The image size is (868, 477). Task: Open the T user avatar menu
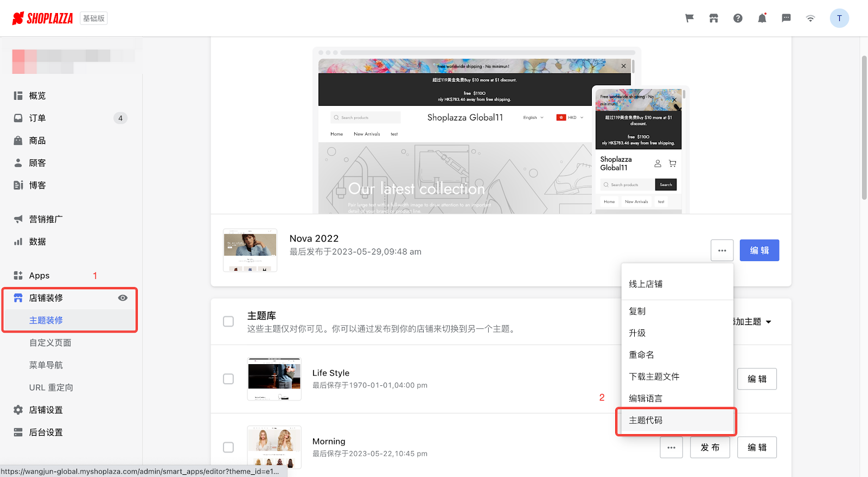[839, 18]
